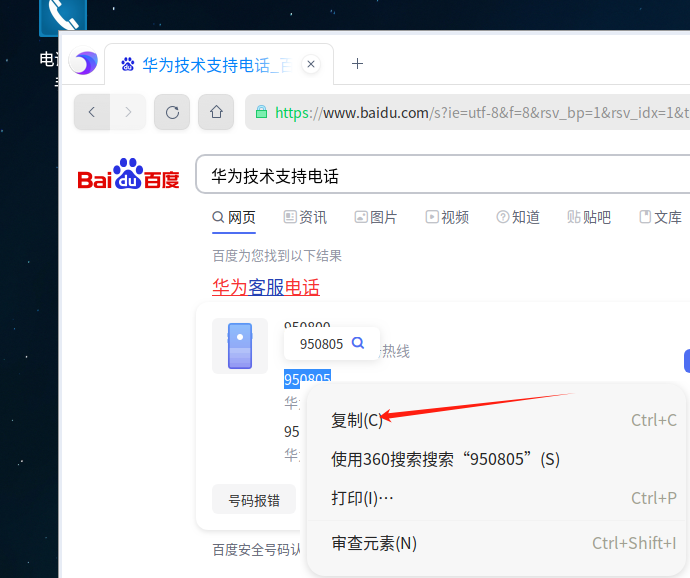Switch to 贴吧 search tab
The height and width of the screenshot is (578, 690).
pos(589,217)
